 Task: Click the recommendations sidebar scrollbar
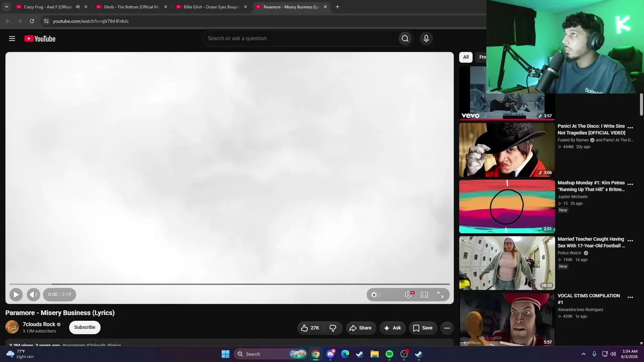tap(641, 104)
